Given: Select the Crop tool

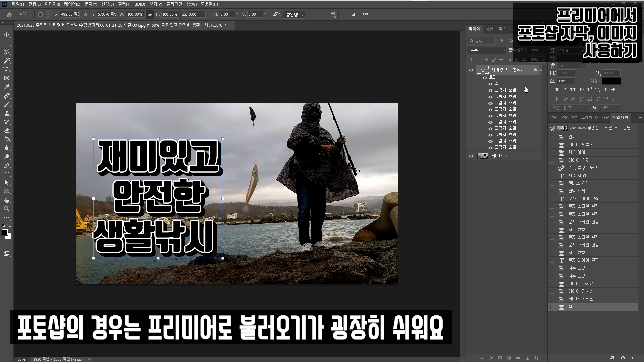Looking at the screenshot, I should pos(7,69).
